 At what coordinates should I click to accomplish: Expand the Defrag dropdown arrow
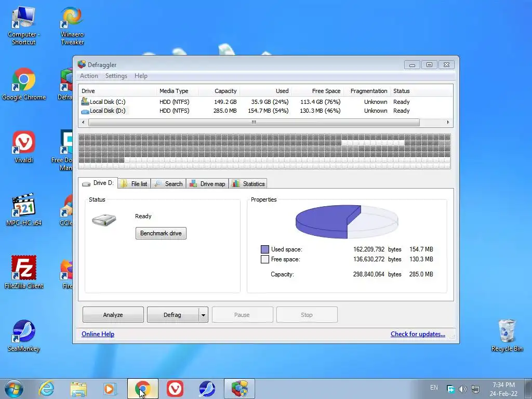point(203,315)
